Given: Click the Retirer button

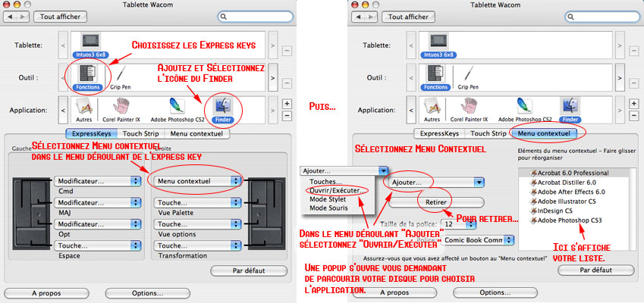Looking at the screenshot, I should tap(436, 202).
